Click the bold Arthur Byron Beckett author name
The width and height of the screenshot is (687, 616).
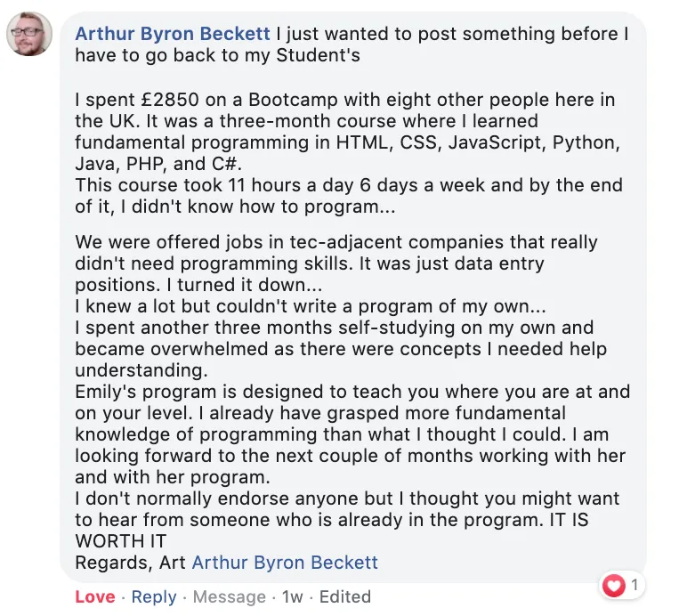(x=173, y=34)
